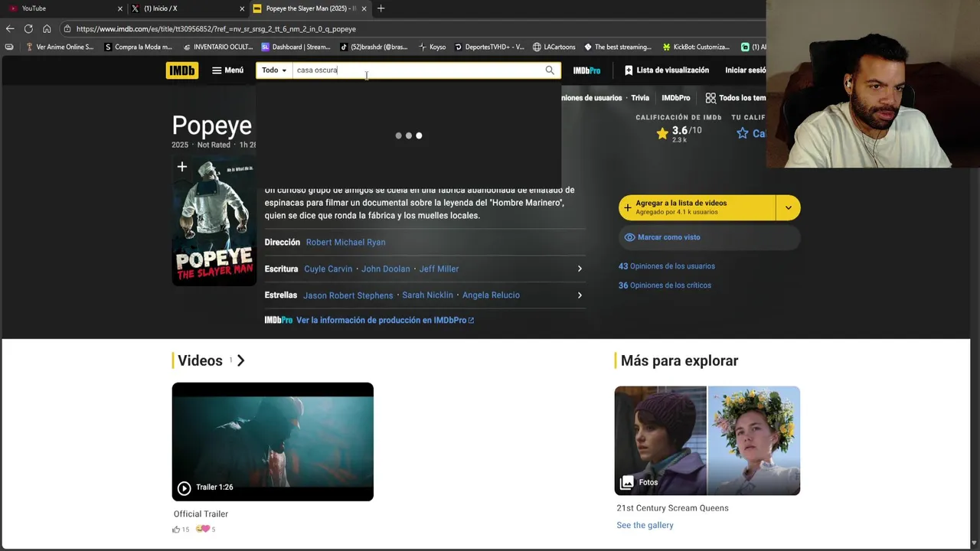Click the plus ribbon on the poster
Screen dimensions: 980x551
182,167
